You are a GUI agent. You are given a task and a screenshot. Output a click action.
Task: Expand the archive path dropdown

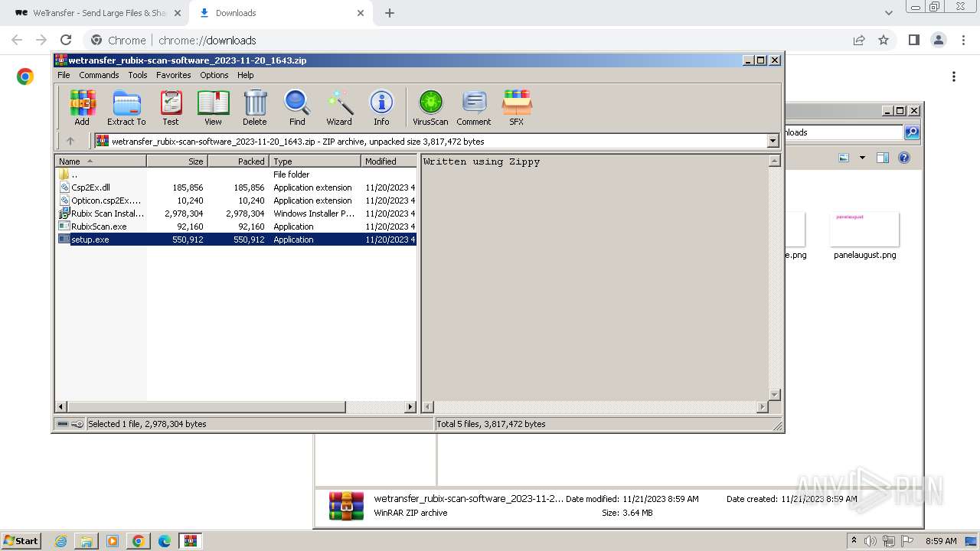click(773, 141)
